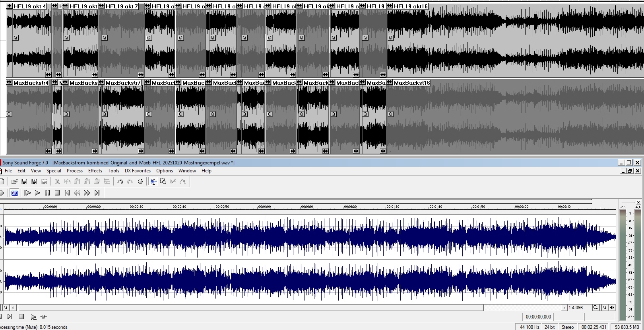Image resolution: width=644 pixels, height=330 pixels.
Task: Click Go to End transport button
Action: [x=97, y=193]
